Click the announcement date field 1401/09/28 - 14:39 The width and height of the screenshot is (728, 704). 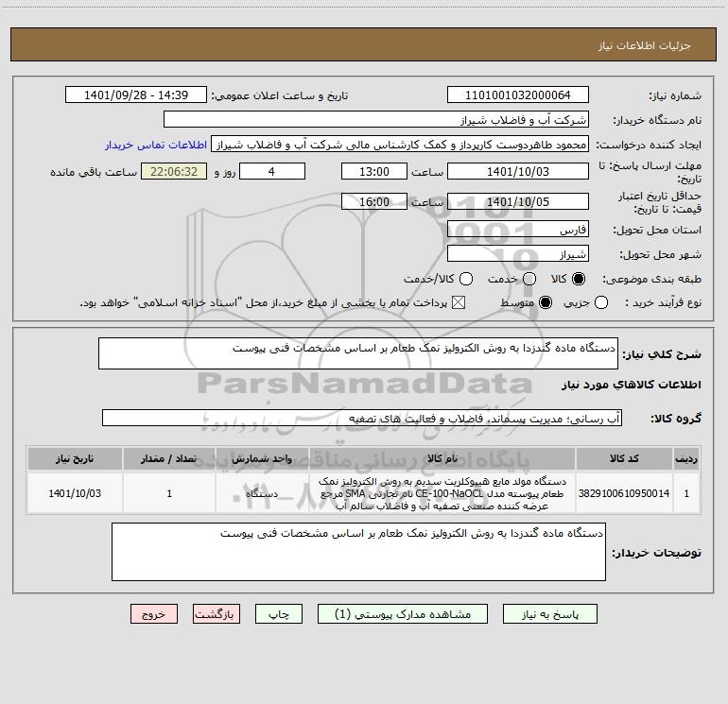pyautogui.click(x=136, y=94)
